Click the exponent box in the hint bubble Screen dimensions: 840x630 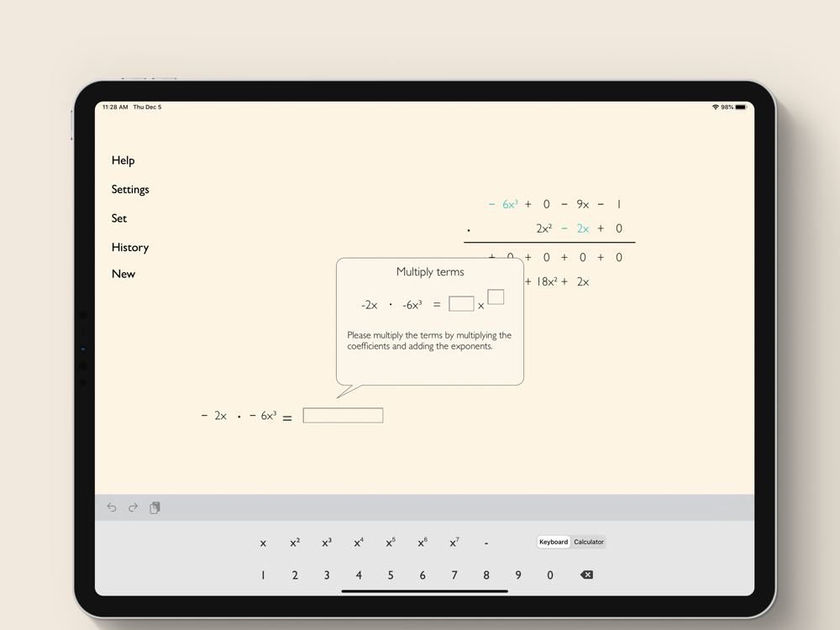click(x=496, y=297)
